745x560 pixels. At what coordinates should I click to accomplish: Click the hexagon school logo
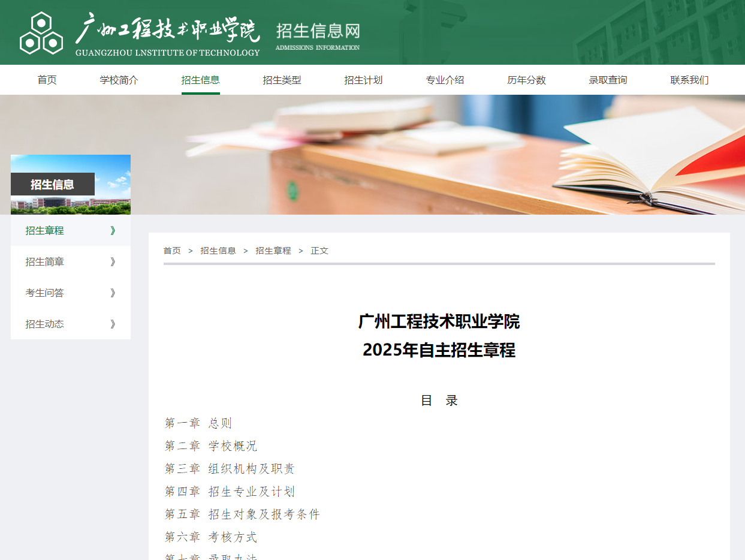point(41,32)
